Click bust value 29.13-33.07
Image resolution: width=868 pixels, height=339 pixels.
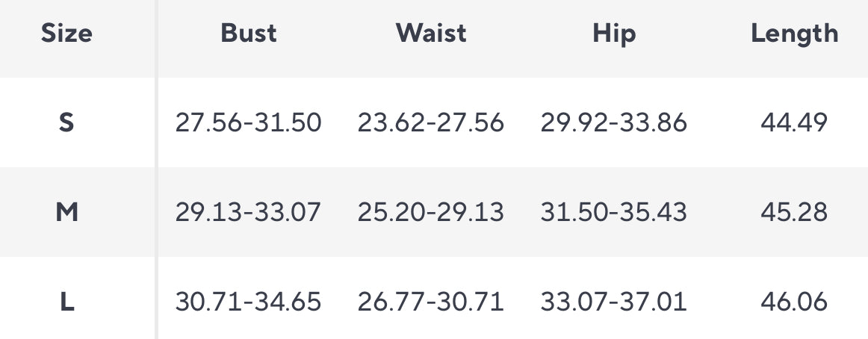coord(249,213)
